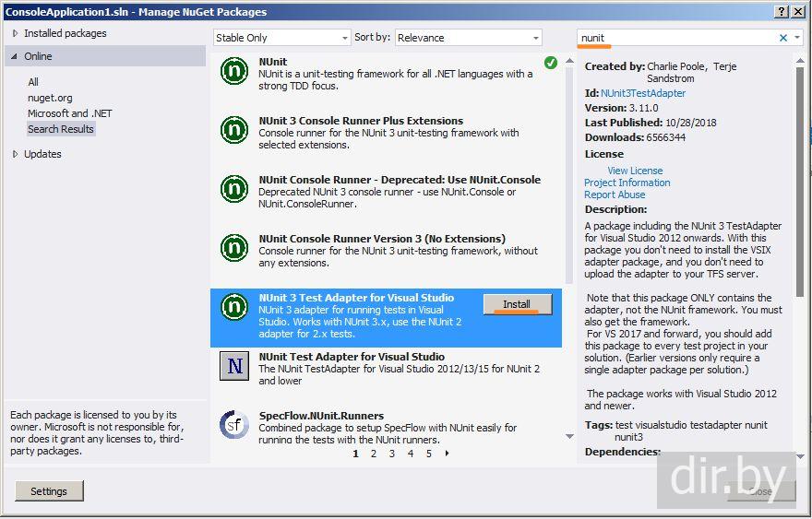
Task: Open the Settings button
Action: coord(49,491)
